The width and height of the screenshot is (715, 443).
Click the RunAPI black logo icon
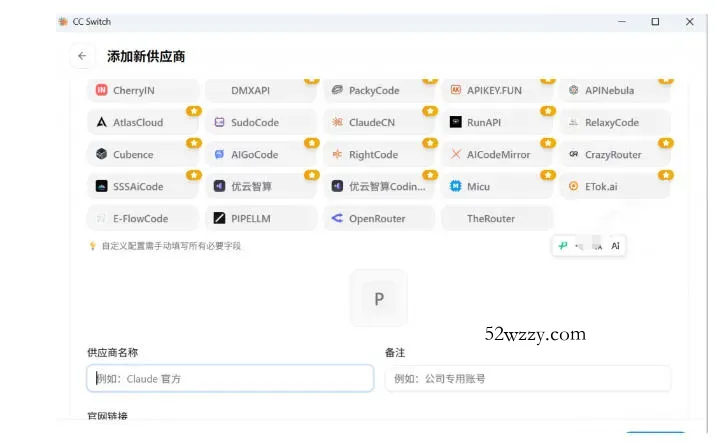tap(456, 122)
